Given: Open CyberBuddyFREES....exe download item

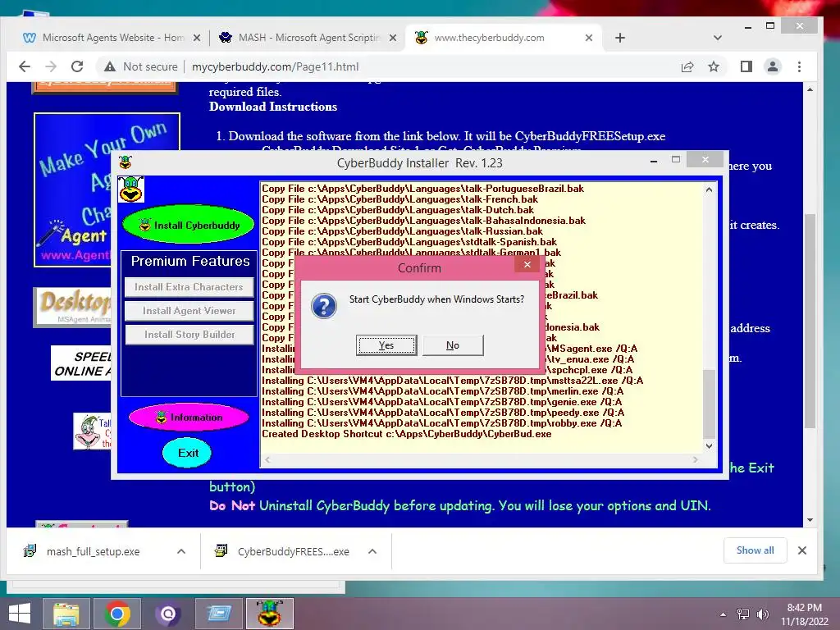Looking at the screenshot, I should (x=293, y=551).
